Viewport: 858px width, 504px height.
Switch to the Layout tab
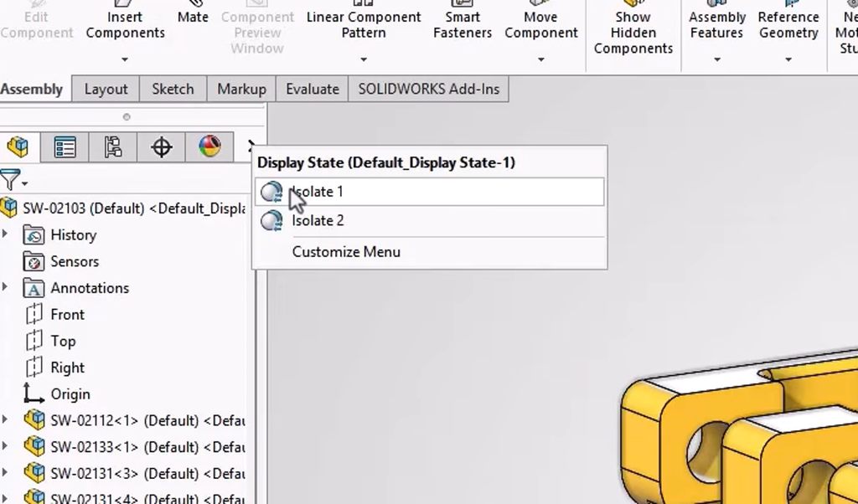tap(106, 89)
